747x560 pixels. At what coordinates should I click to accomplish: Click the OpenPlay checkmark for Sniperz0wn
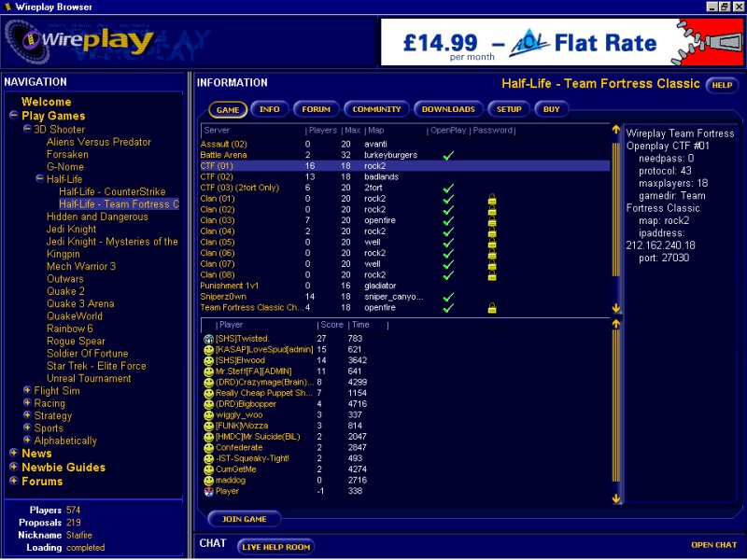tap(448, 297)
